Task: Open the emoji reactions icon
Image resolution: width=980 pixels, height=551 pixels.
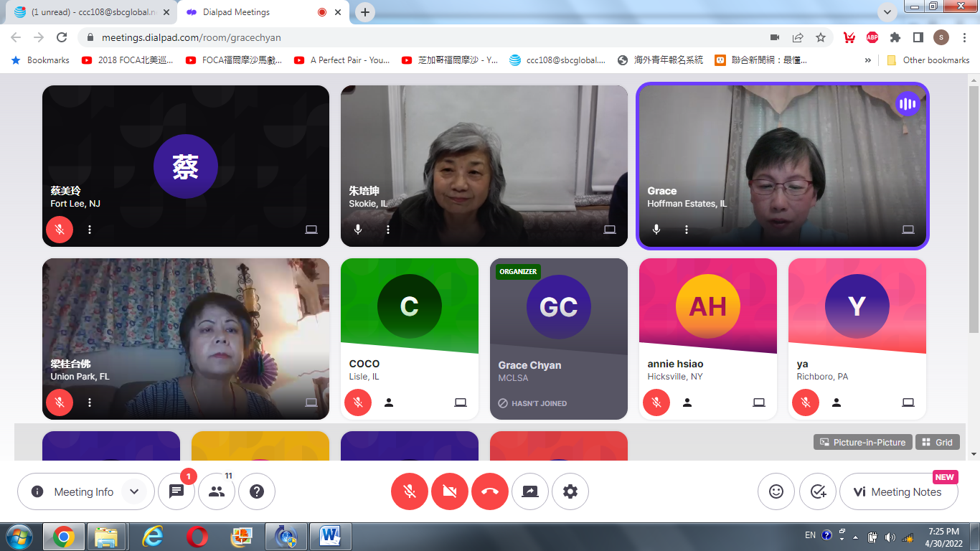Action: pyautogui.click(x=776, y=491)
